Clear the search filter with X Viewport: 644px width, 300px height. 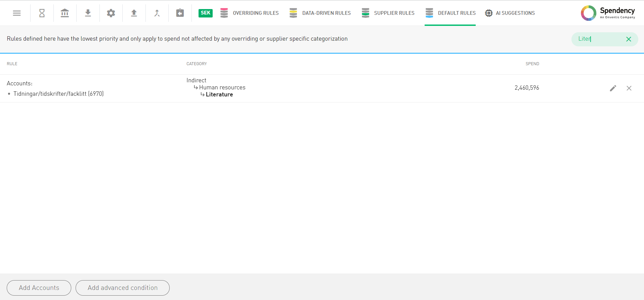629,39
